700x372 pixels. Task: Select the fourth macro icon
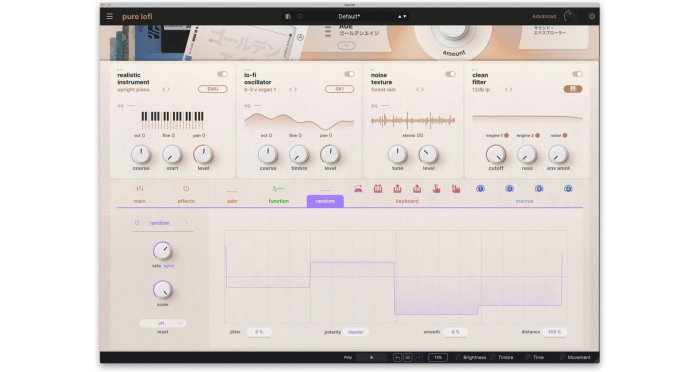click(x=568, y=189)
